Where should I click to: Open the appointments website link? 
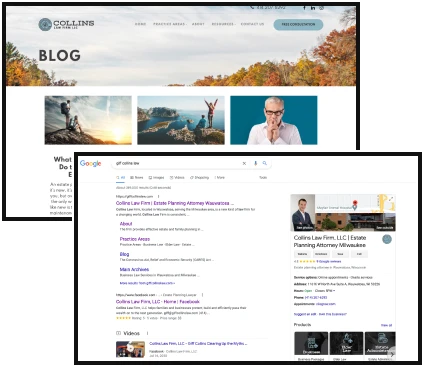coord(326,304)
